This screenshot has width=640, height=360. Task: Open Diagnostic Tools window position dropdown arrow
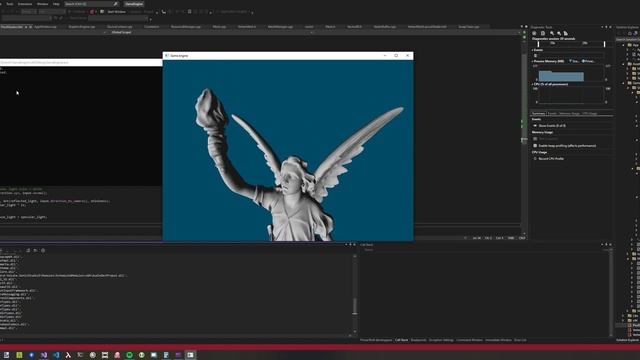pyautogui.click(x=602, y=27)
